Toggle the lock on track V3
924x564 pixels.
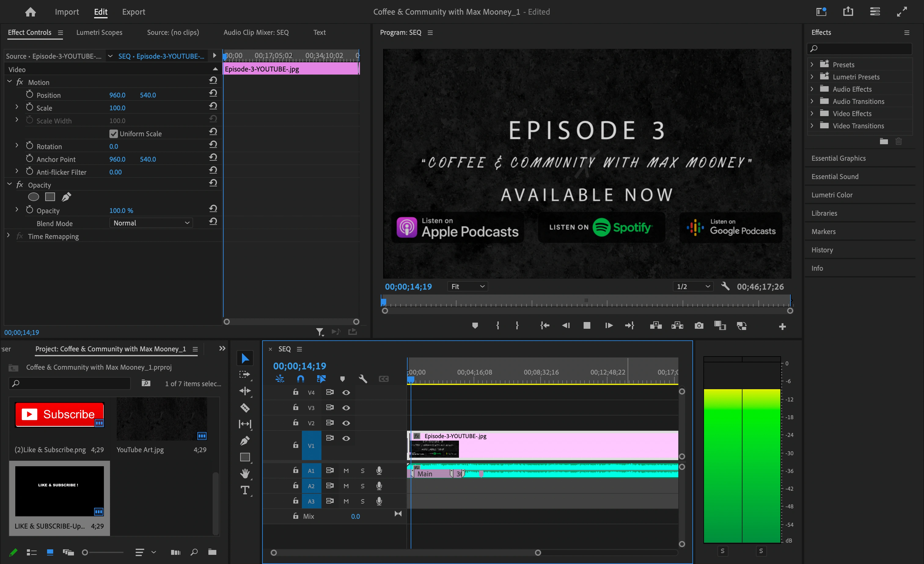point(295,407)
